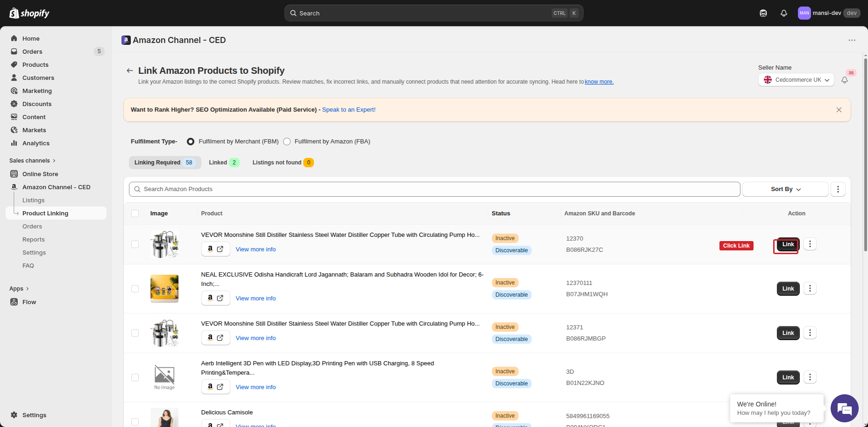Screen dimensions: 868x427
Task: Switch to Listings not found tab
Action: coord(283,163)
